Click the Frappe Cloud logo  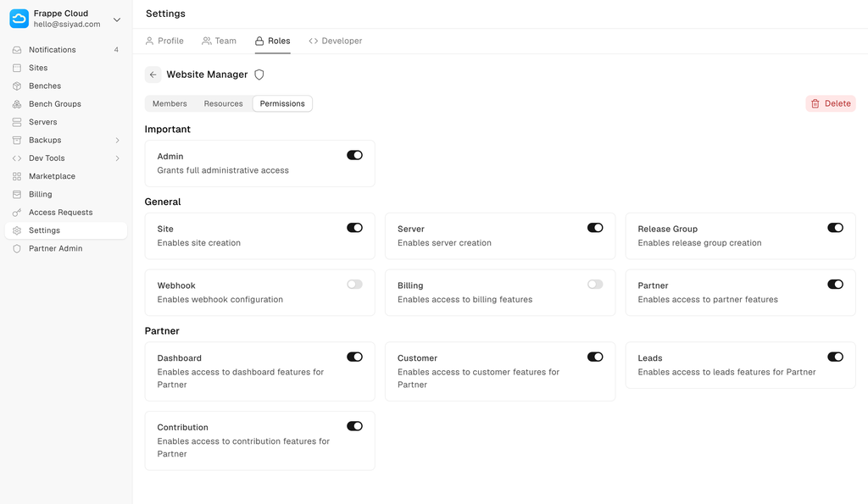[x=19, y=19]
